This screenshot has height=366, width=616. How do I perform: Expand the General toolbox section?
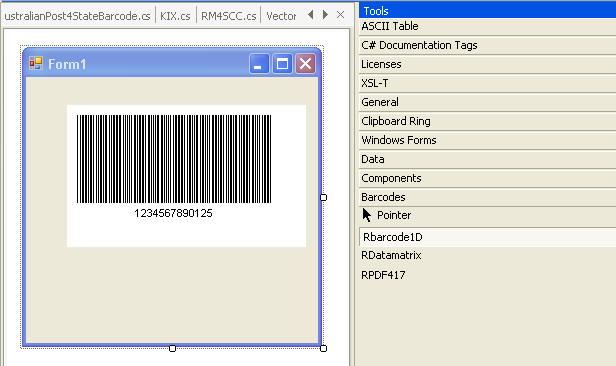click(487, 102)
